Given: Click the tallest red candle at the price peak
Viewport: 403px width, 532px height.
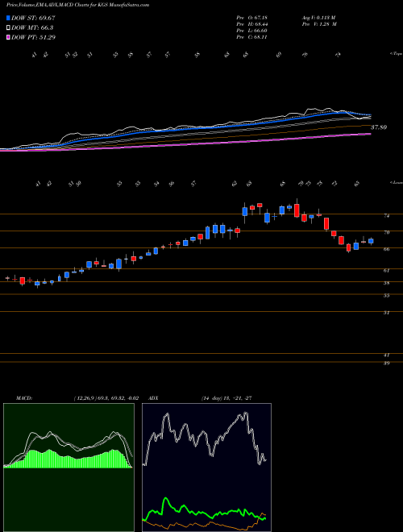Looking at the screenshot, I should [x=297, y=210].
